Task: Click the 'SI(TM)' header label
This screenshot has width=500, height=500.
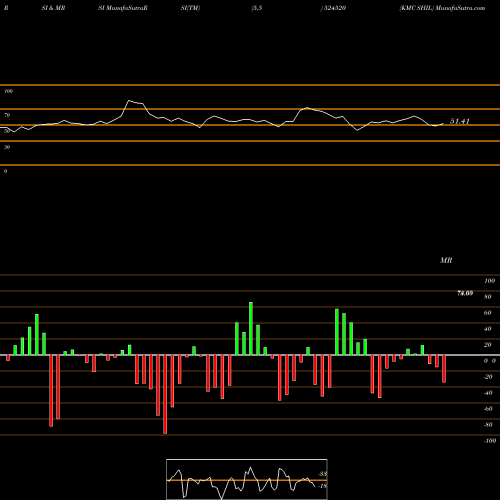Action: (x=190, y=8)
